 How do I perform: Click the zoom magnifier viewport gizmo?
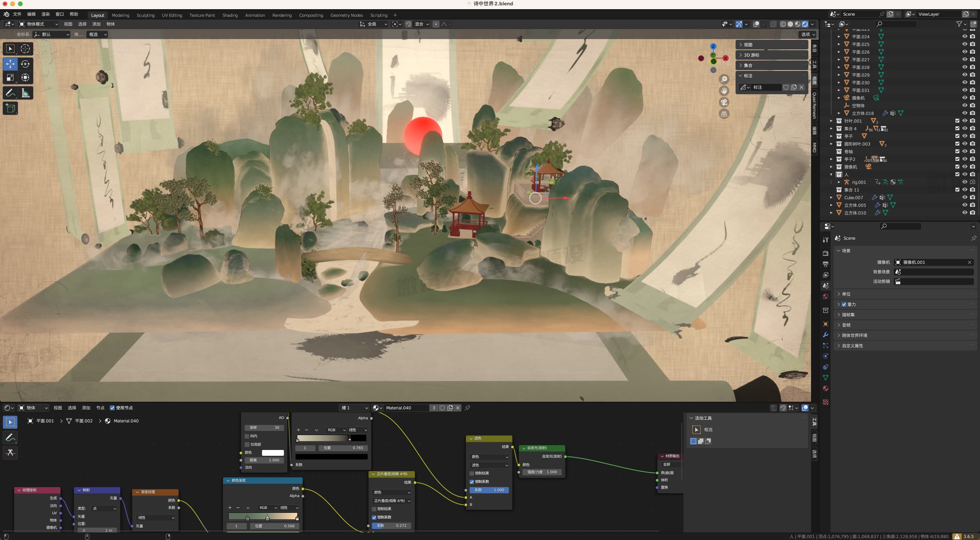point(724,79)
